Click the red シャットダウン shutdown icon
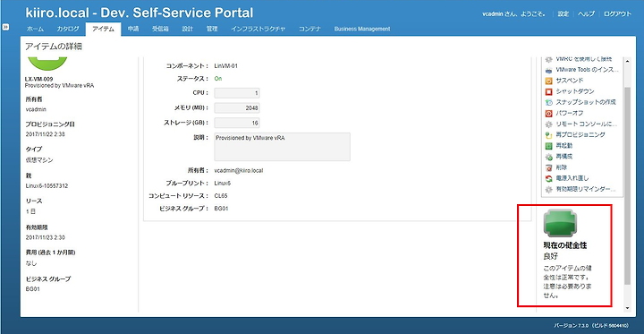Viewport: 644px width, 334px height. (548, 91)
